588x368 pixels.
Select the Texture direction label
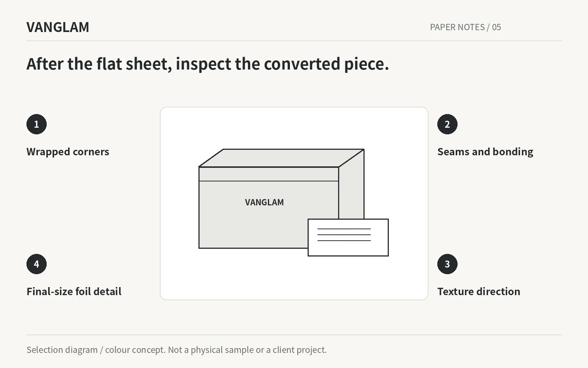click(x=479, y=291)
